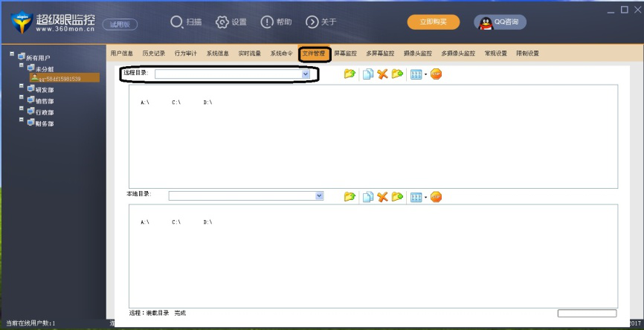
Task: Select A:\ drive in local pane
Action: pos(144,222)
